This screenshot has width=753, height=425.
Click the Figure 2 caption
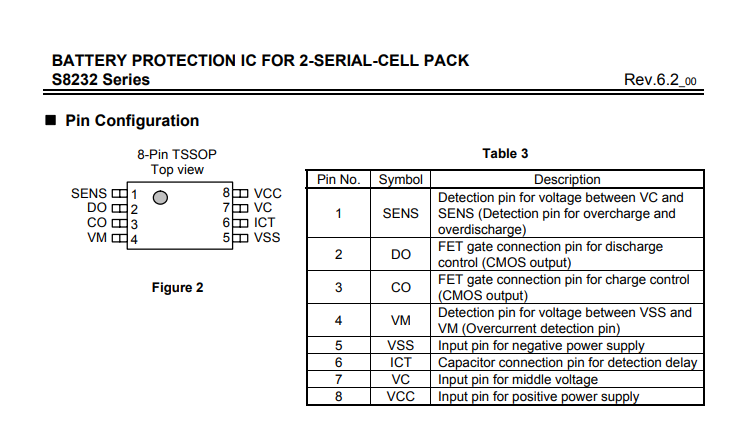(x=178, y=288)
